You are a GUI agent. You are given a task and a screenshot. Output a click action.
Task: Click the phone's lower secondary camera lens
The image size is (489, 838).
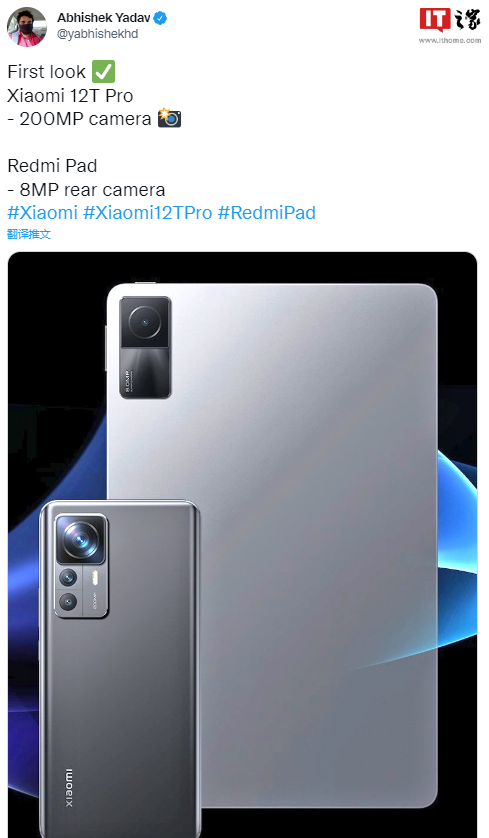coord(68,603)
